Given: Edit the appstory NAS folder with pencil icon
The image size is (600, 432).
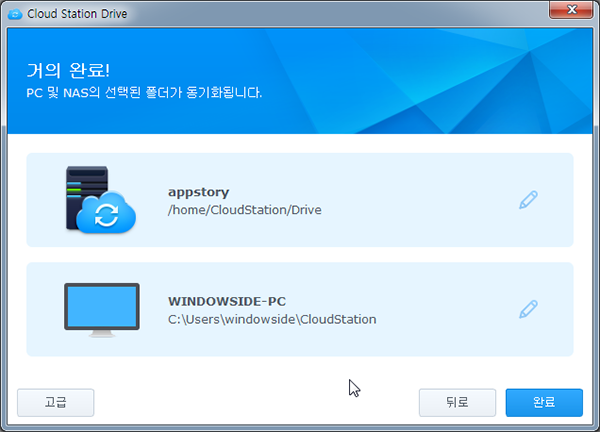Looking at the screenshot, I should point(528,200).
